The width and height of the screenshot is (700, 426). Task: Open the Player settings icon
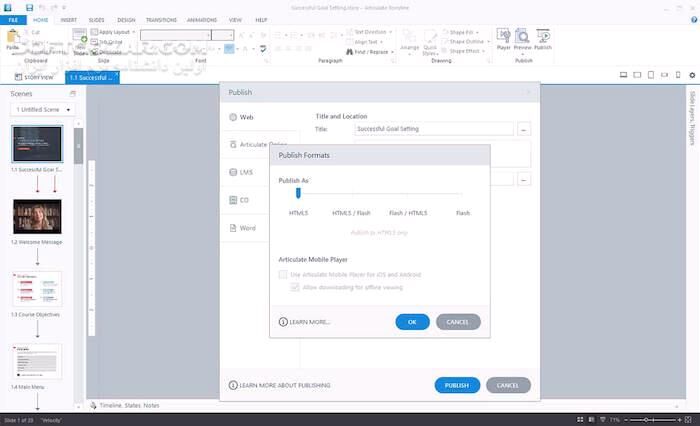[x=504, y=36]
